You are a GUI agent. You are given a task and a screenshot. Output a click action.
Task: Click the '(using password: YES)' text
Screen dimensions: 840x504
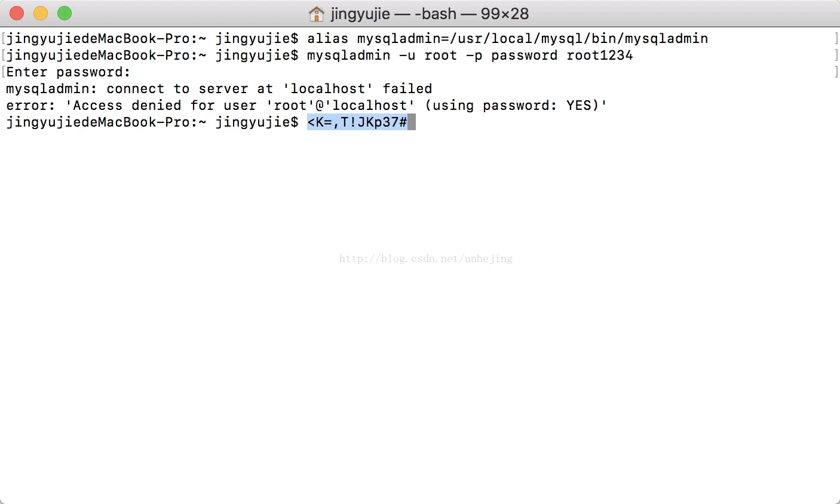coord(512,106)
